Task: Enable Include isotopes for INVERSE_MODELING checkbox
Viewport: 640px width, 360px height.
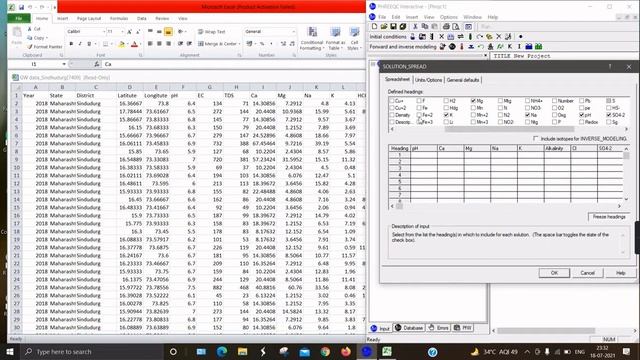Action: point(536,139)
